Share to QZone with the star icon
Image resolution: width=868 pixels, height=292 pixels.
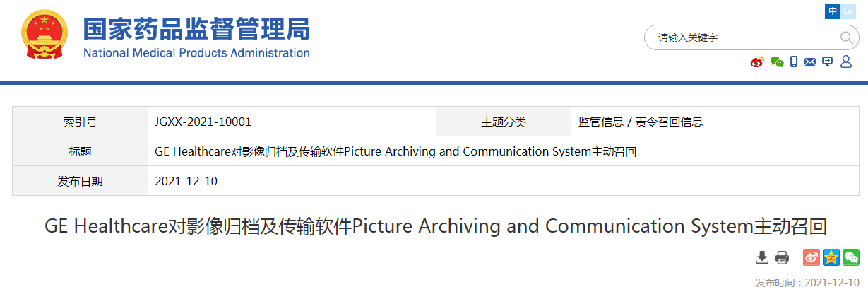point(831,257)
